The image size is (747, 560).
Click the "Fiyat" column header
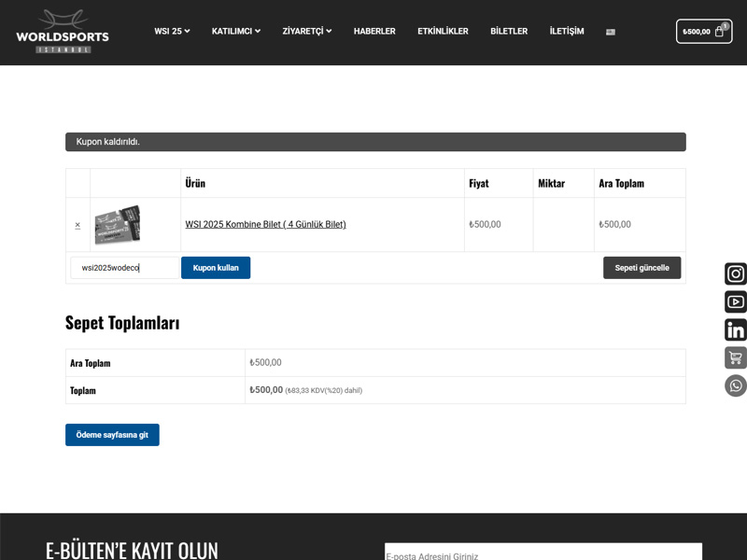tap(479, 183)
